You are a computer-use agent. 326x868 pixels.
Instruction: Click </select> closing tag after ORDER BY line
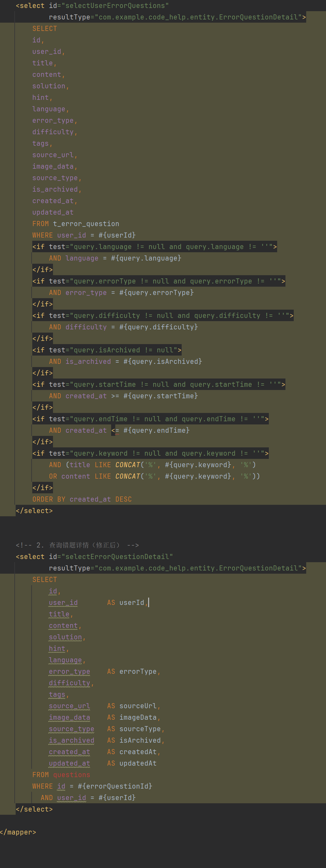tap(34, 511)
